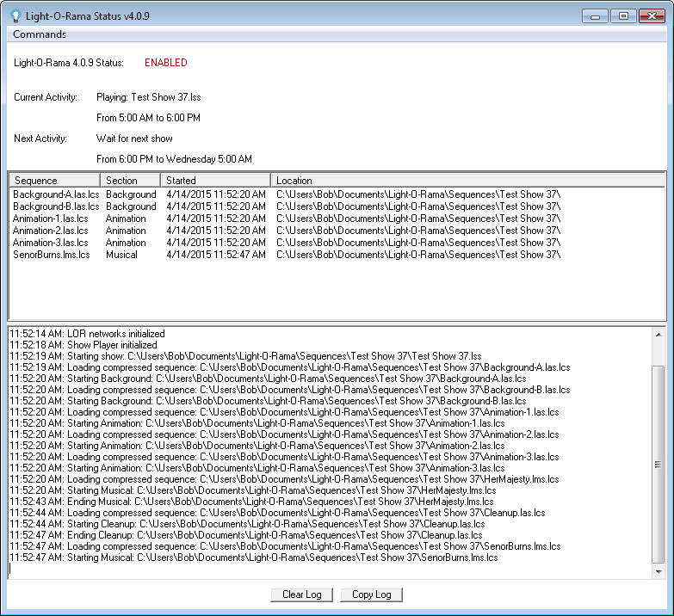Click the log scrollbar up arrow
674x616 pixels.
[659, 334]
